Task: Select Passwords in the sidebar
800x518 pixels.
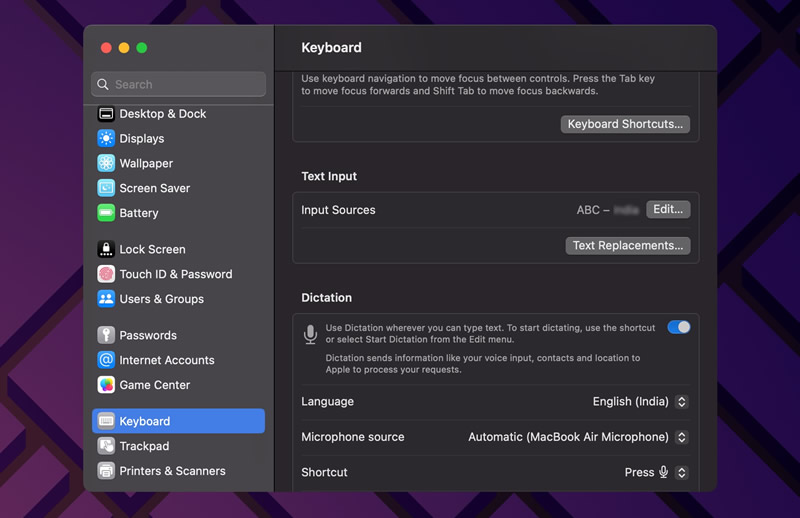Action: pos(179,335)
